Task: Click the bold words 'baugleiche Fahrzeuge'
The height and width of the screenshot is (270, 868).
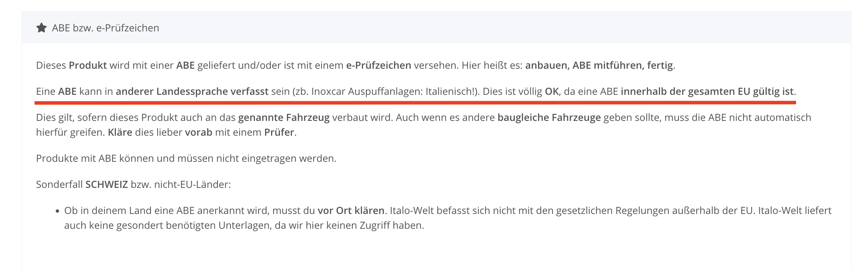Action: point(549,117)
